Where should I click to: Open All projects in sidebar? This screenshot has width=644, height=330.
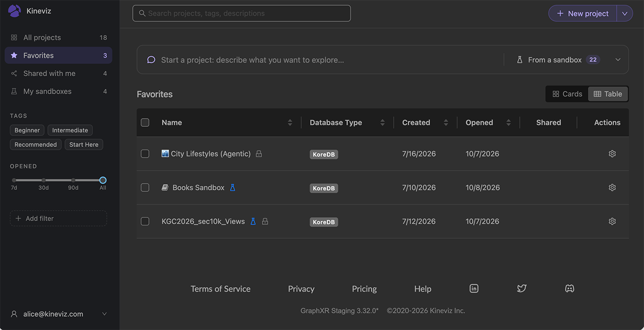59,38
